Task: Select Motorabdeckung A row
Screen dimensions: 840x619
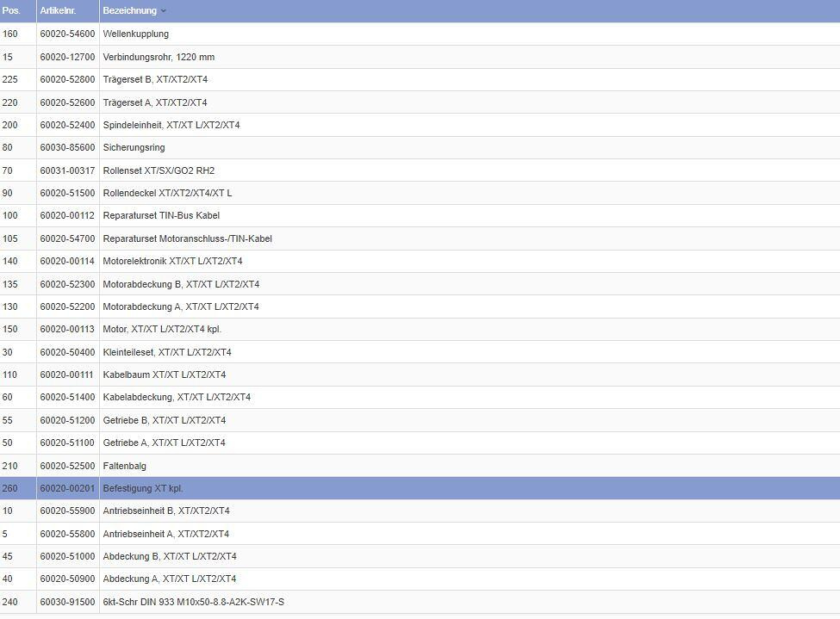Action: point(180,307)
